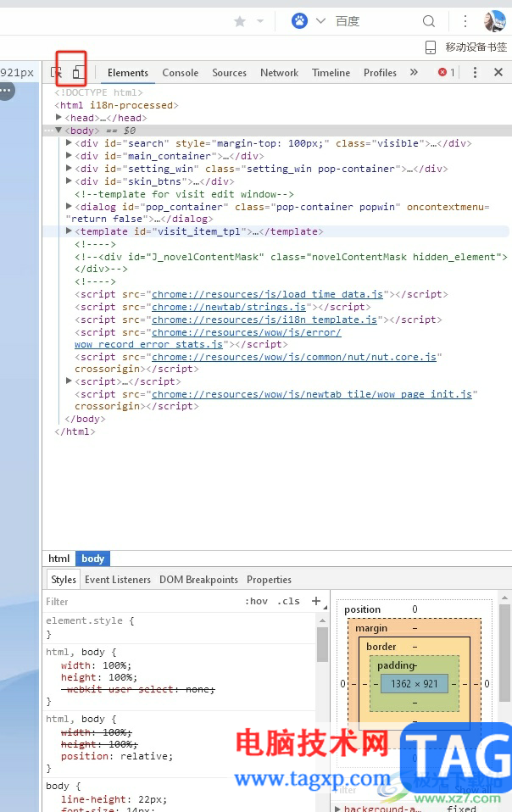This screenshot has height=812, width=512.
Task: Toggle the :hov element state button
Action: click(256, 601)
